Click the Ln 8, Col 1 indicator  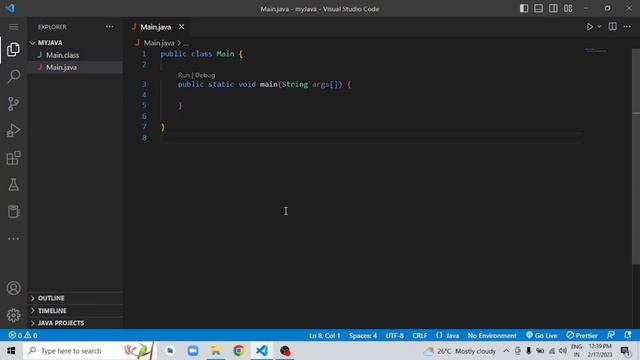pos(324,336)
